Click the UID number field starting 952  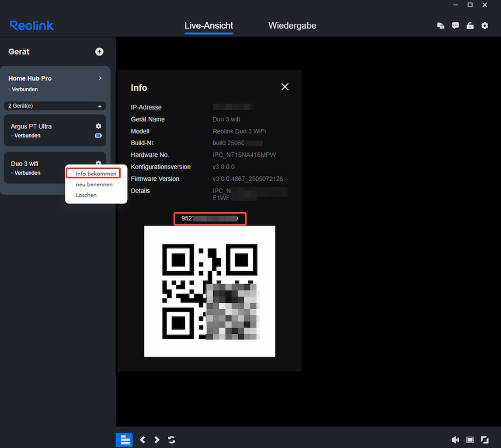click(x=210, y=219)
